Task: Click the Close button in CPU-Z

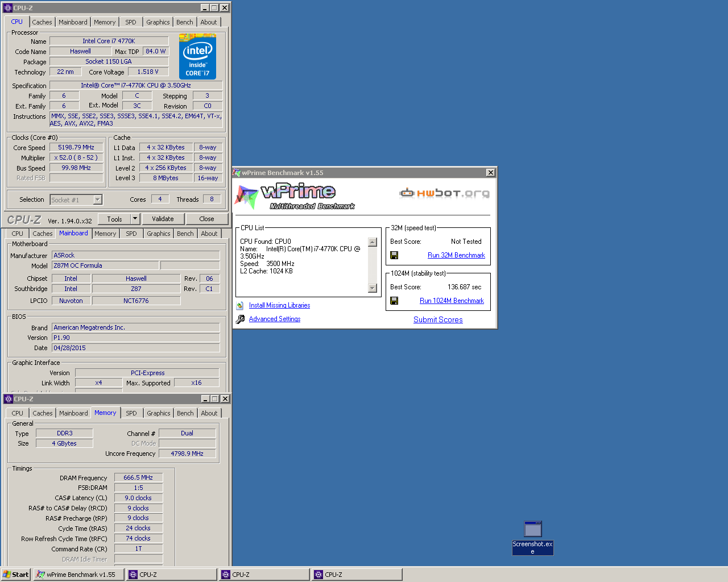Action: coord(207,219)
